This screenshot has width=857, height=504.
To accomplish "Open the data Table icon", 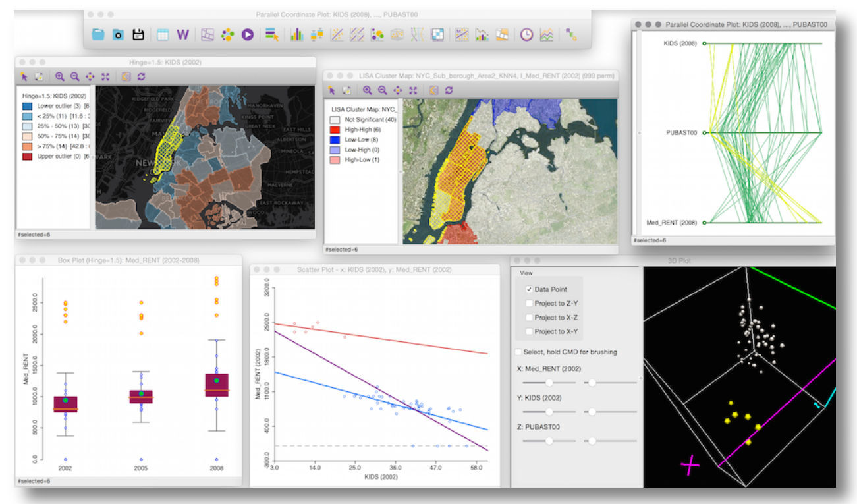I will tap(162, 35).
